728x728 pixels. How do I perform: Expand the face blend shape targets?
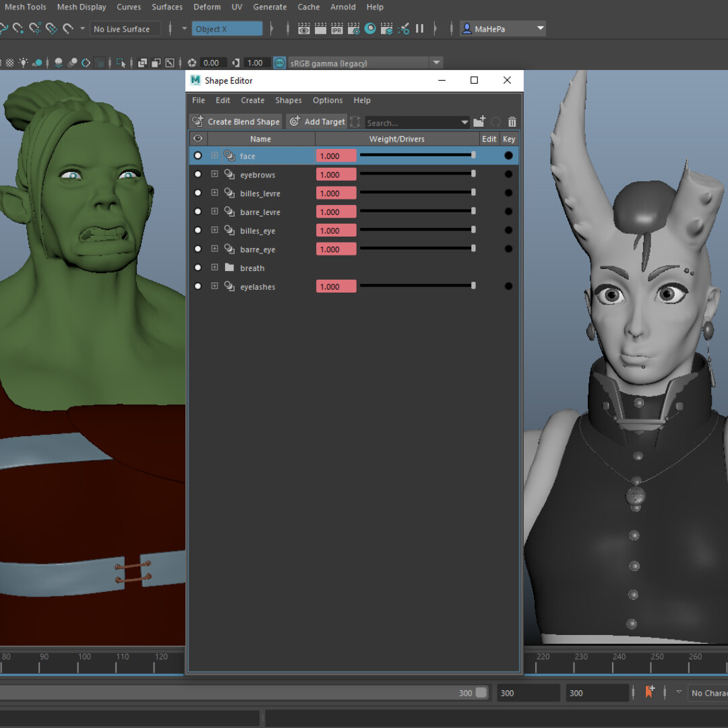tap(214, 156)
